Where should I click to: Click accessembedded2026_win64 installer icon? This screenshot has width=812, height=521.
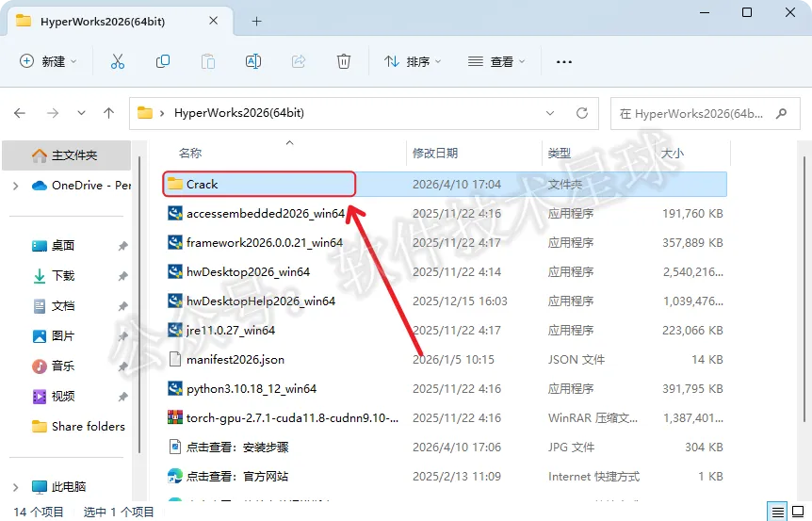tap(175, 213)
